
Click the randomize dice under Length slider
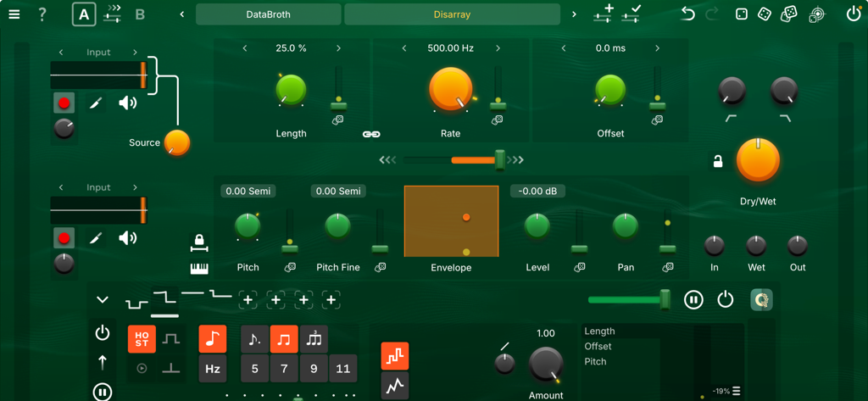(x=337, y=119)
